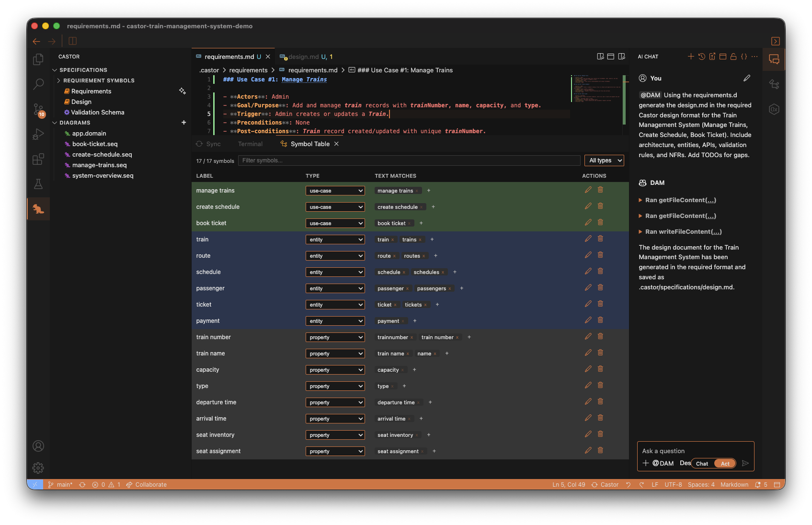
Task: Click the Sync button in panel
Action: [208, 144]
